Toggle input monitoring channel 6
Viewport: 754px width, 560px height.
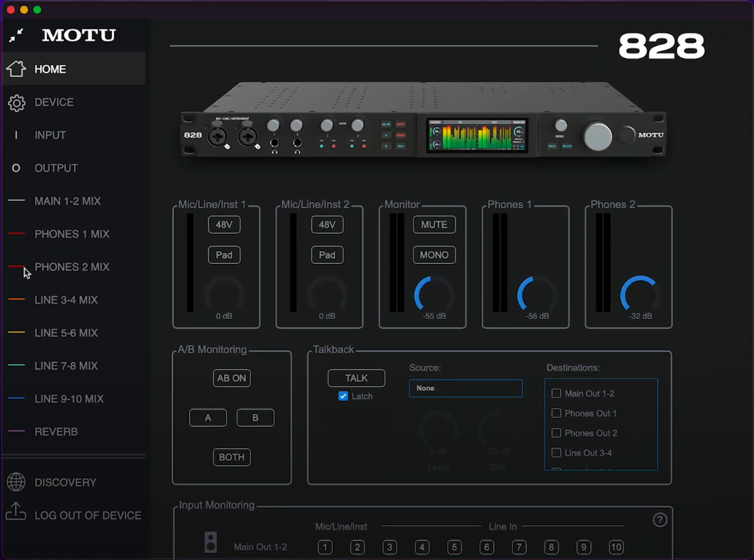[486, 547]
